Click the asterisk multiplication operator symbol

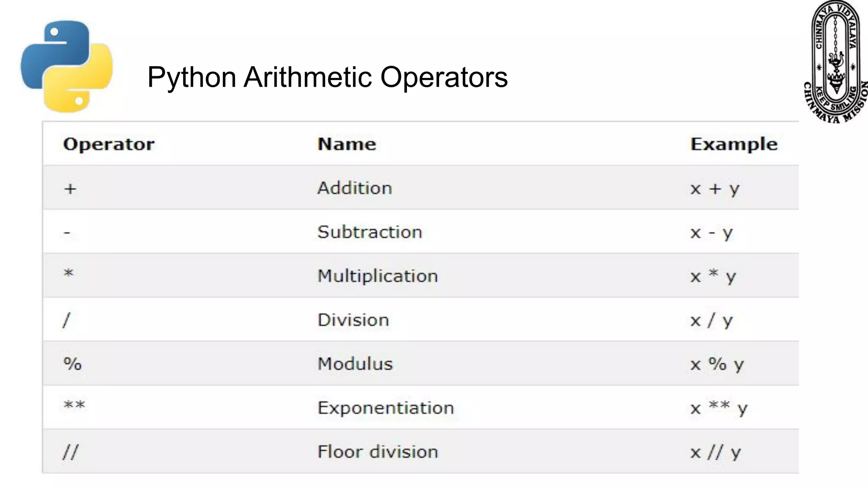(x=69, y=273)
